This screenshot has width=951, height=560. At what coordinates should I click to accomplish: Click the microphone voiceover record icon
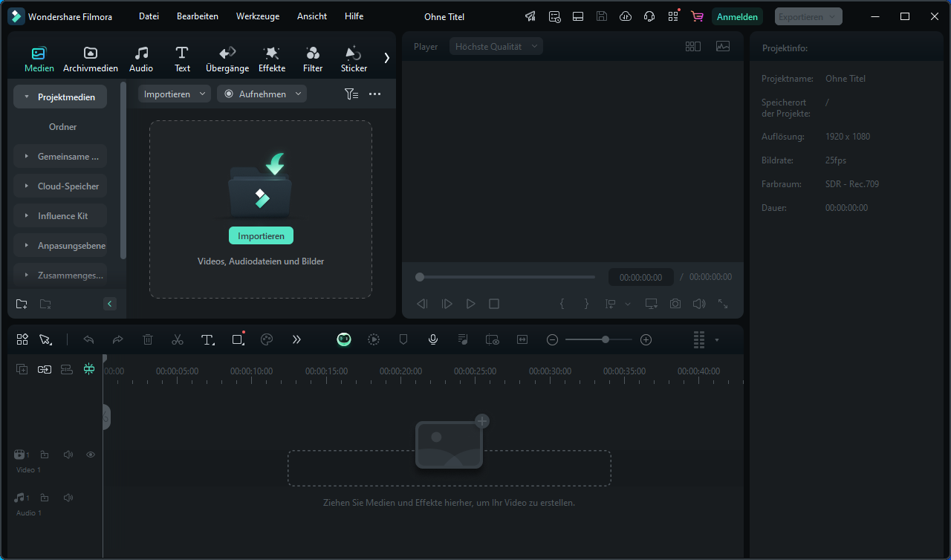pyautogui.click(x=433, y=339)
